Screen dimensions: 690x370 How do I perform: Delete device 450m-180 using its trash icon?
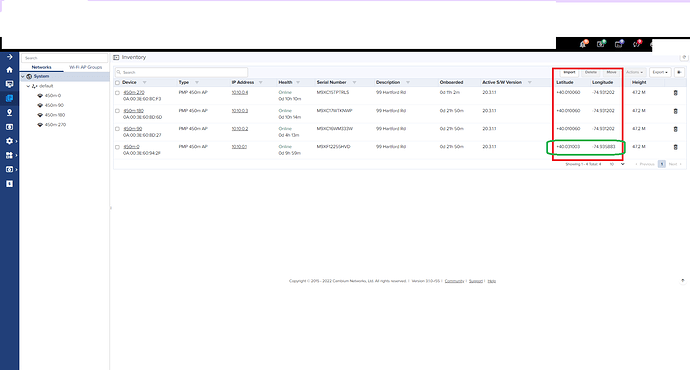(675, 111)
